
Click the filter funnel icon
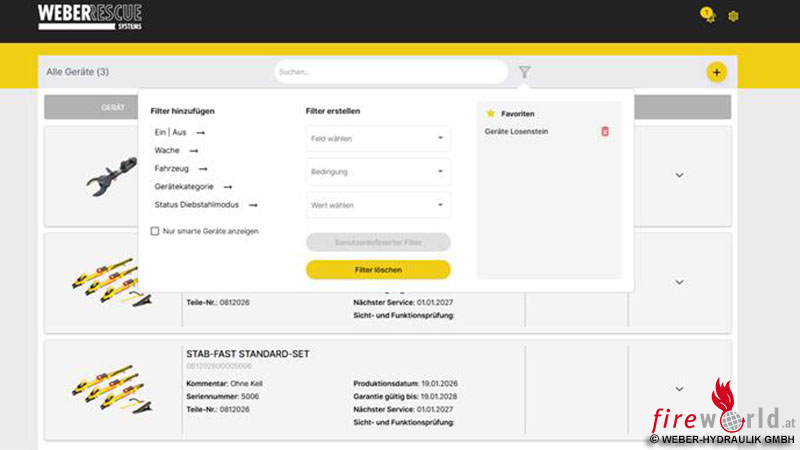[x=525, y=72]
